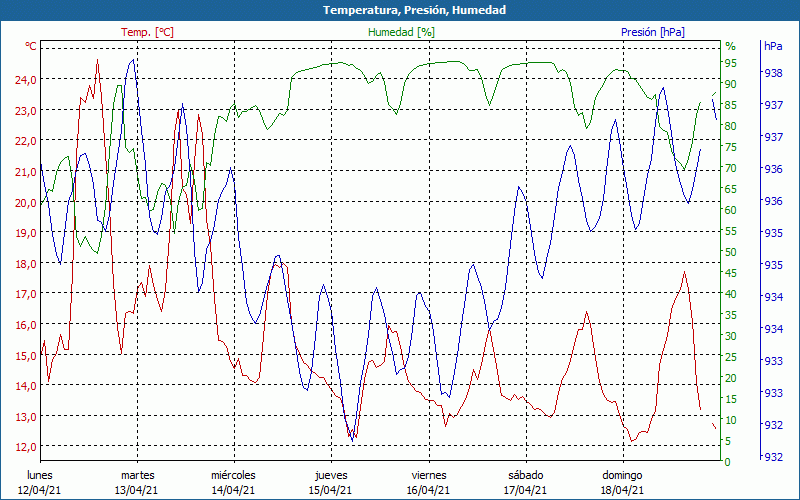Click the 90 humidity axis value
The height and width of the screenshot is (500, 800).
(x=731, y=84)
